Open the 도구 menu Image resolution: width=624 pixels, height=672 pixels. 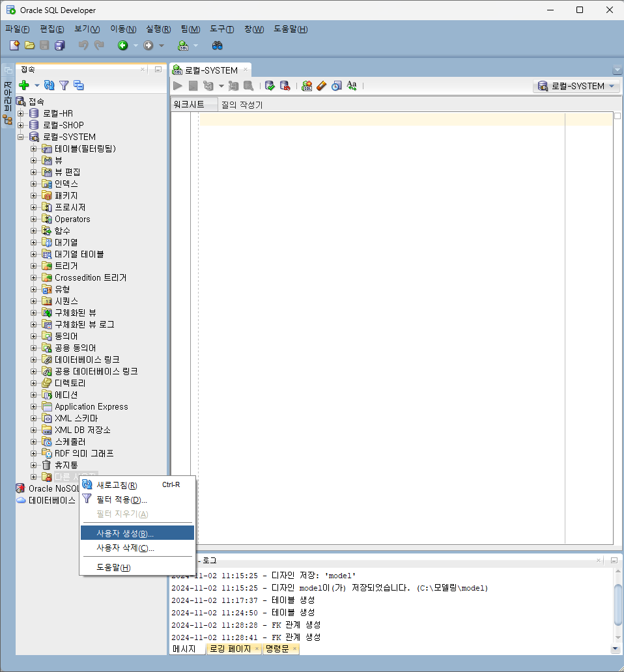tap(221, 29)
